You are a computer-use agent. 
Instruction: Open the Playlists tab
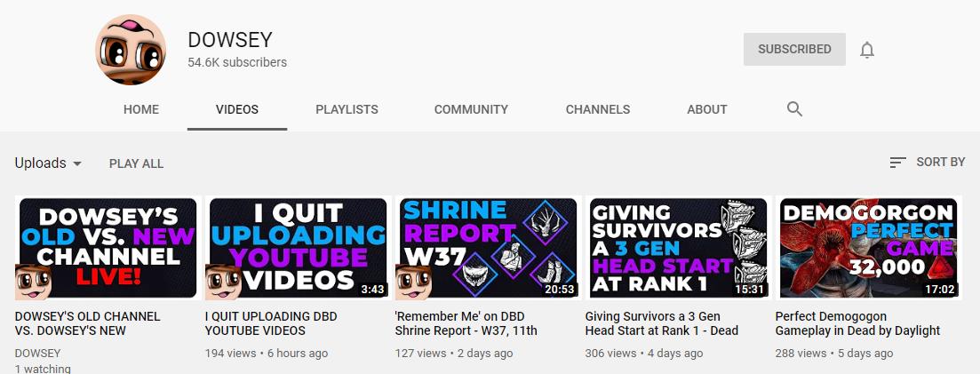pos(347,109)
